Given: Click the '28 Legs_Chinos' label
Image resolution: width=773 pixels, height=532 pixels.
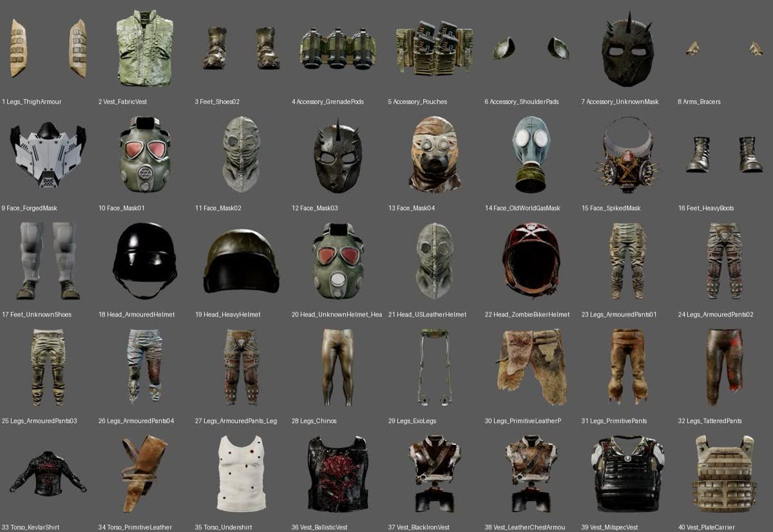Looking at the screenshot, I should point(314,421).
